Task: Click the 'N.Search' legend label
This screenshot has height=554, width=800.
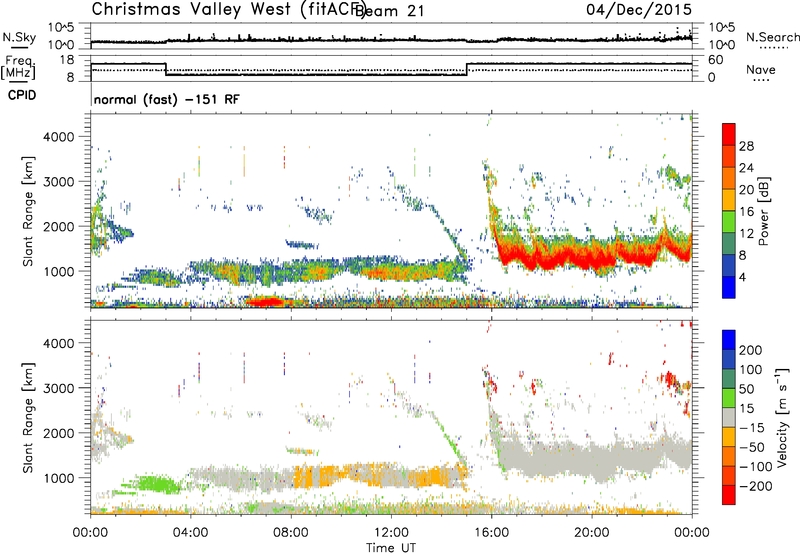Action: click(772, 37)
